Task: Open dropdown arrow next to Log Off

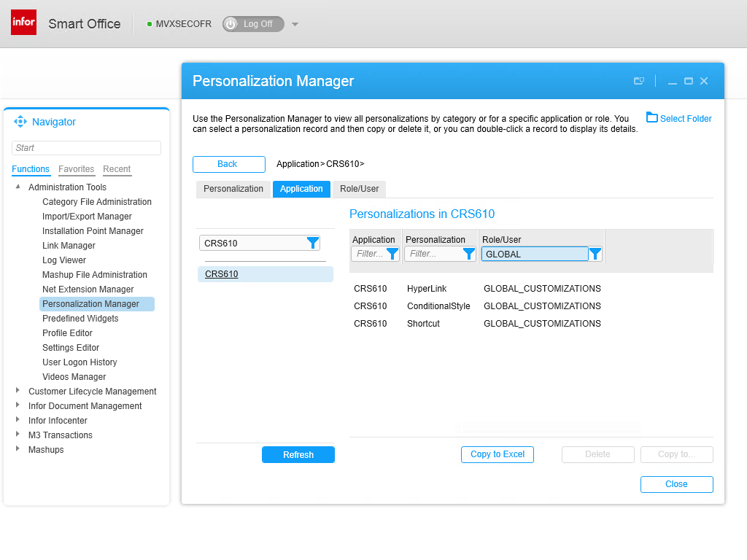Action: point(295,24)
